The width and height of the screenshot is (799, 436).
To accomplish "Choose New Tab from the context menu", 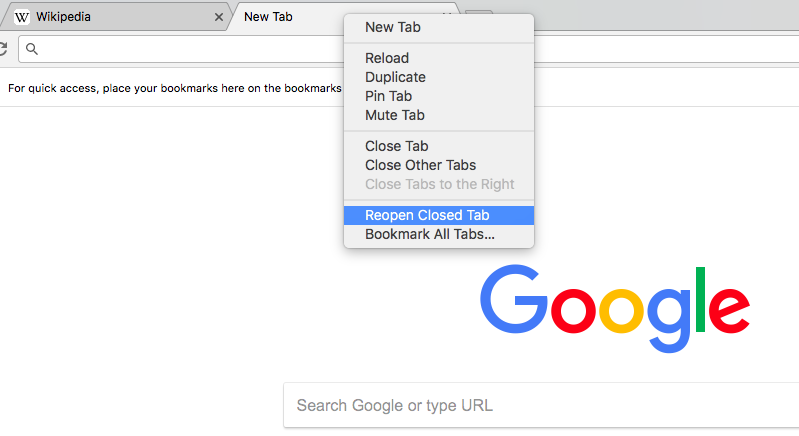I will pyautogui.click(x=393, y=27).
